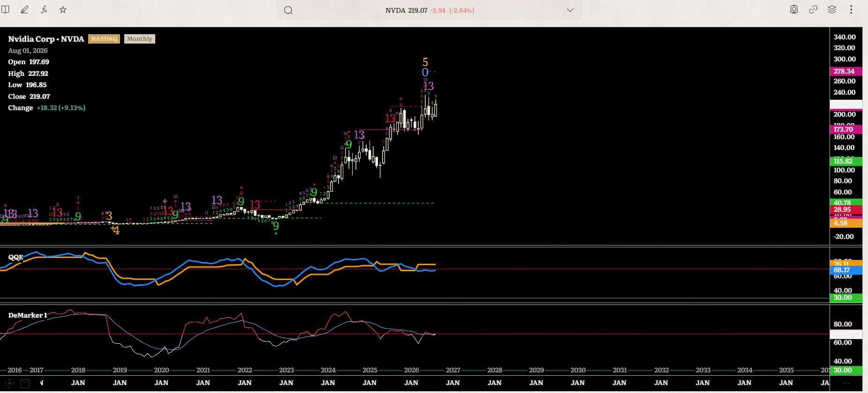
Task: Click the magnifier search icon
Action: [x=288, y=10]
